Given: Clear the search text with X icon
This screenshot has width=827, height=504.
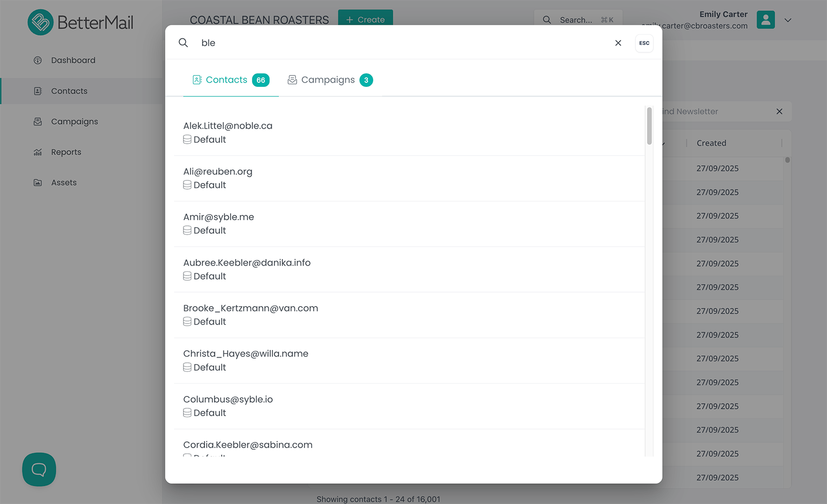Looking at the screenshot, I should [618, 43].
